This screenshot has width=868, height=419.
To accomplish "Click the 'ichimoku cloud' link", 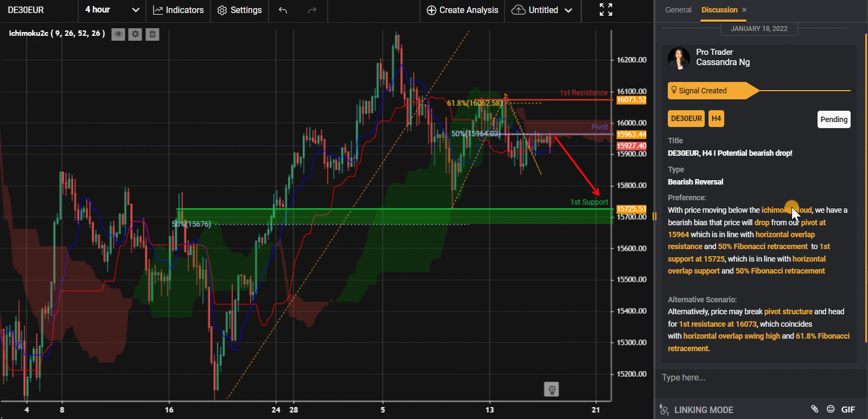I will 787,210.
